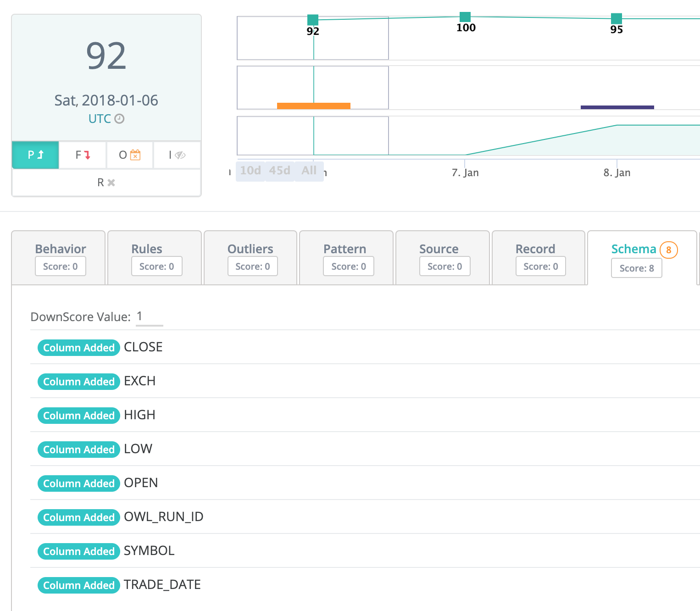700x611 pixels.
Task: Select the 45d range zoom button
Action: (280, 171)
